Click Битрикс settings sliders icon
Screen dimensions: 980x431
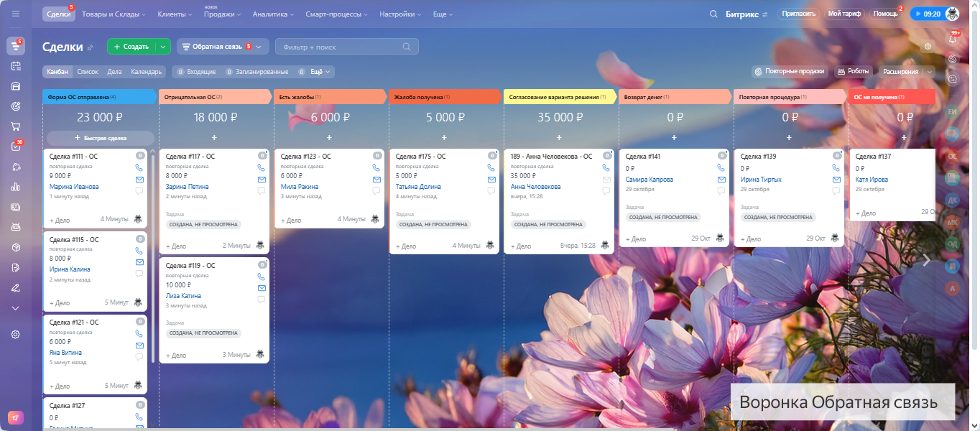point(765,14)
